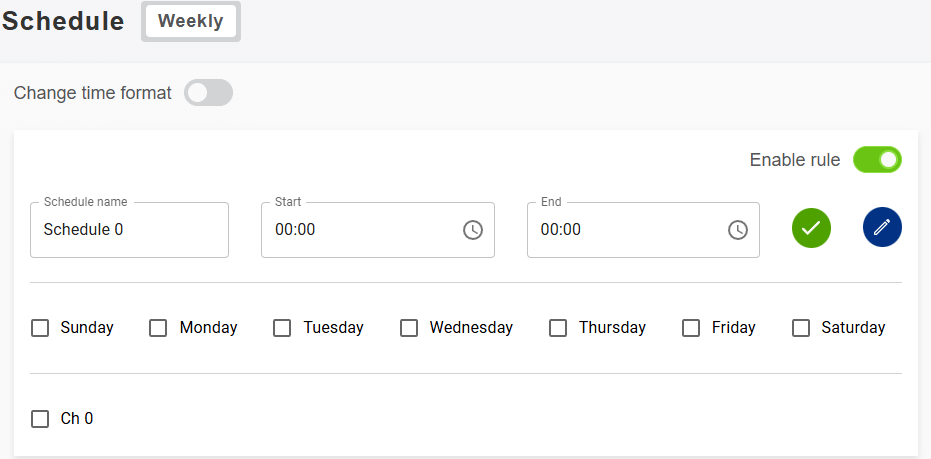
Task: Tick the Saturday checkbox
Action: tap(801, 328)
